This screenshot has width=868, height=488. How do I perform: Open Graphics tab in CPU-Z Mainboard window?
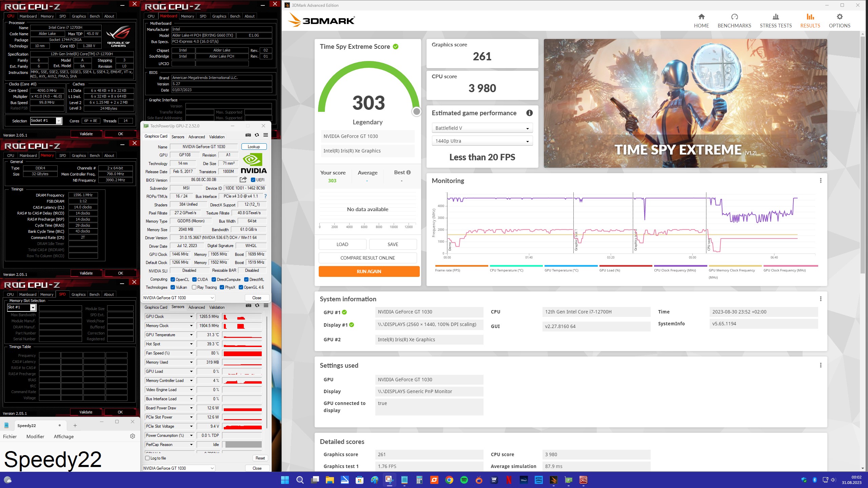tap(219, 16)
